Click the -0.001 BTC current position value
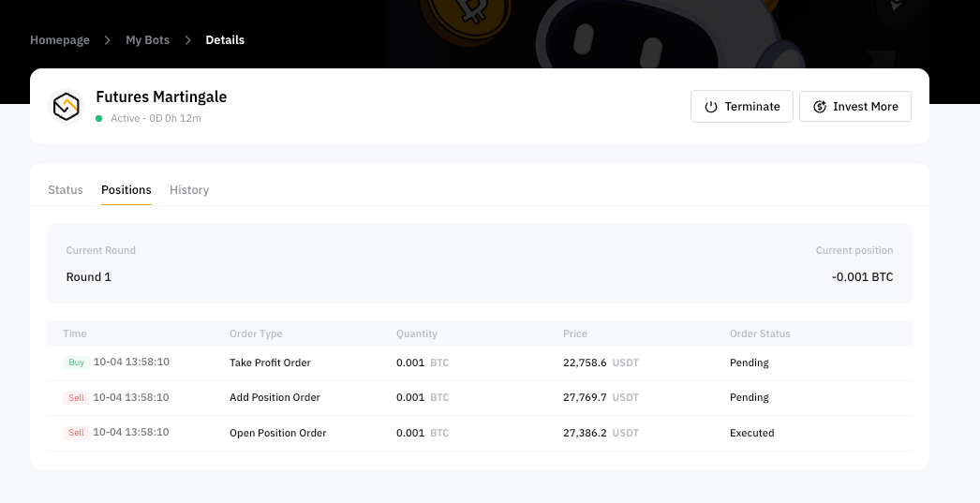The height and width of the screenshot is (503, 980). [x=863, y=277]
